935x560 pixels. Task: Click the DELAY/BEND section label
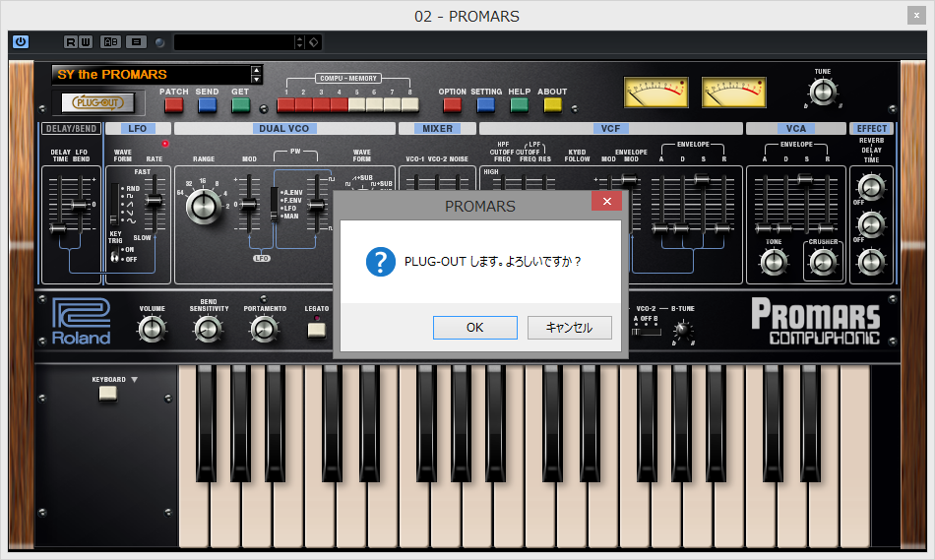[71, 128]
